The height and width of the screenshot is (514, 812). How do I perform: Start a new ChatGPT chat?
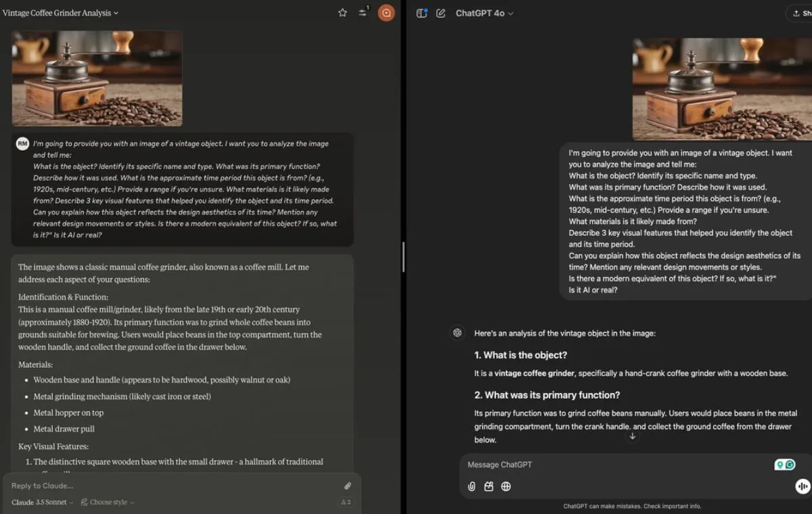441,13
